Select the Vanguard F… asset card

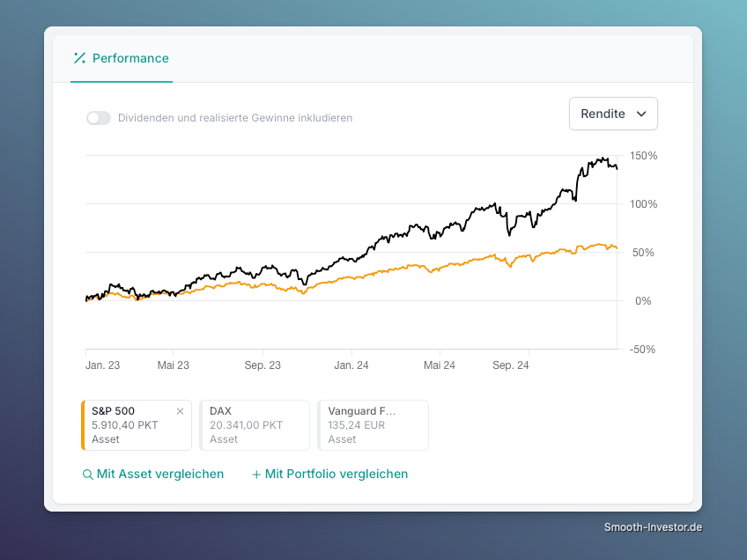373,425
